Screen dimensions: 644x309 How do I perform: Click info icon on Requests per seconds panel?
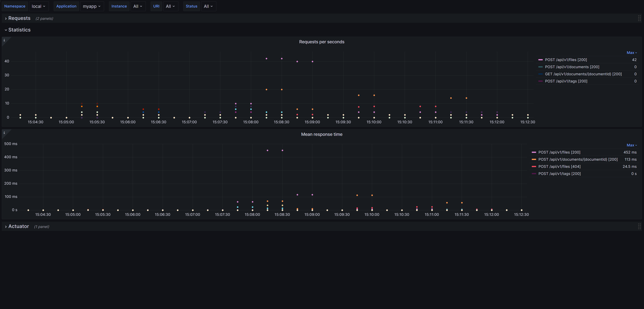(x=4, y=40)
